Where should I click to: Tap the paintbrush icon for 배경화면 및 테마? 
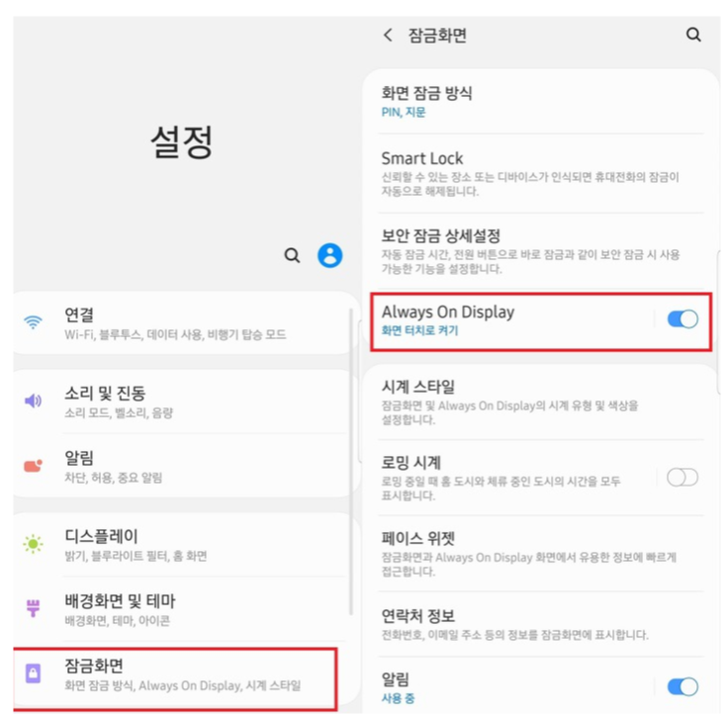33,608
